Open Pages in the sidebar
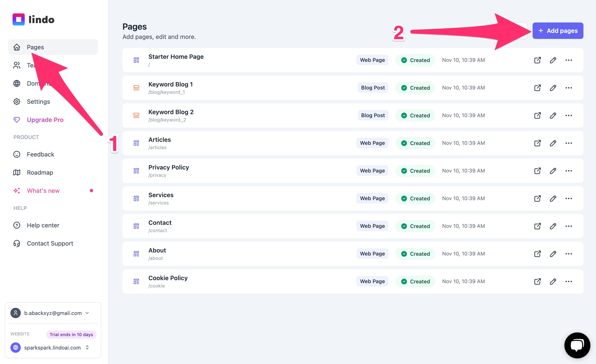Viewport: 596px width, 364px height. (53, 47)
